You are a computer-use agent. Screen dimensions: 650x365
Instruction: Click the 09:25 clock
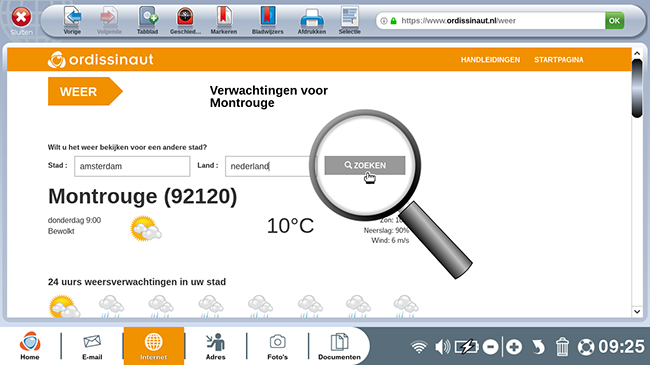click(x=621, y=347)
